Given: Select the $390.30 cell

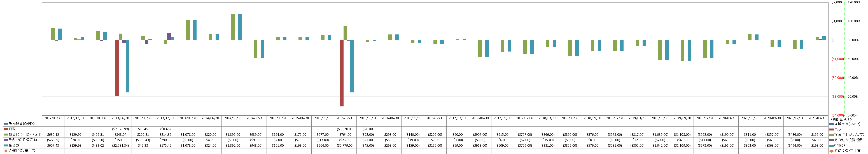Looking at the screenshot, I should 165,140.
